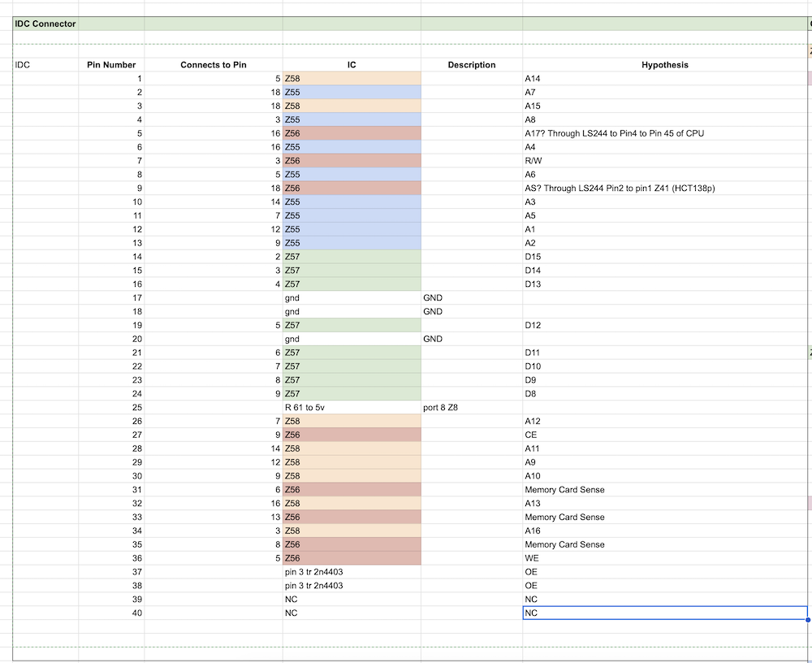The width and height of the screenshot is (812, 663).
Task: Click Memory Card Sense in pin 33 row
Action: pyautogui.click(x=665, y=518)
